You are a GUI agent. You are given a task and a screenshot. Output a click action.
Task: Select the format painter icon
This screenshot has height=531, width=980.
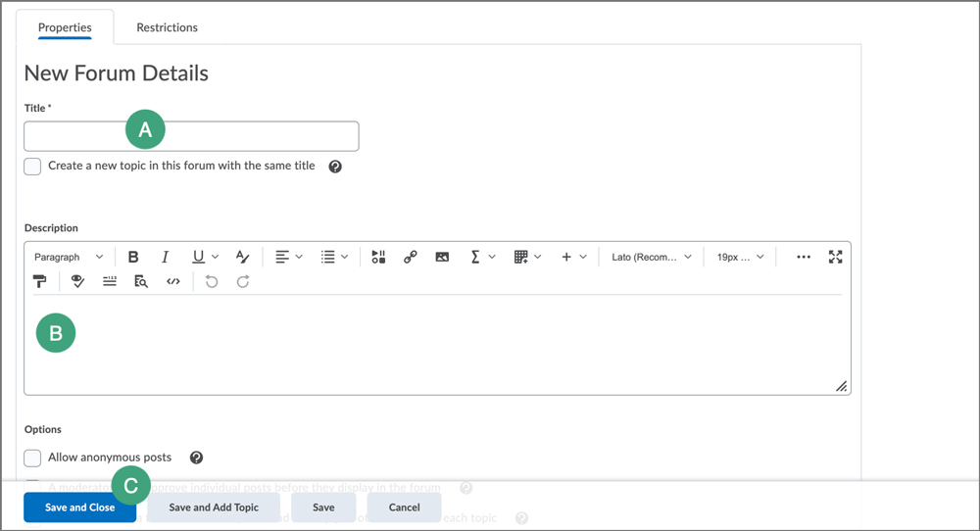click(40, 282)
